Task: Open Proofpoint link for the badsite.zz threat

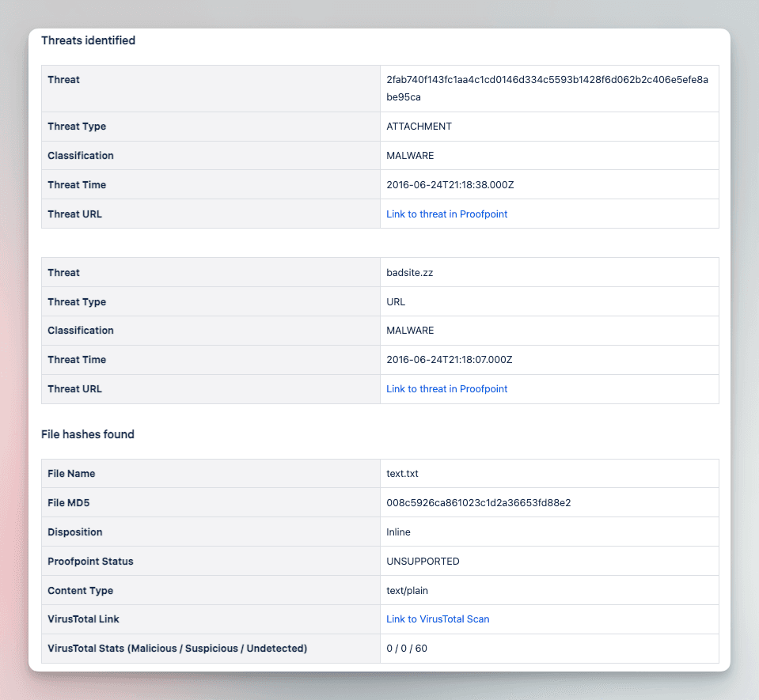Action: click(446, 389)
